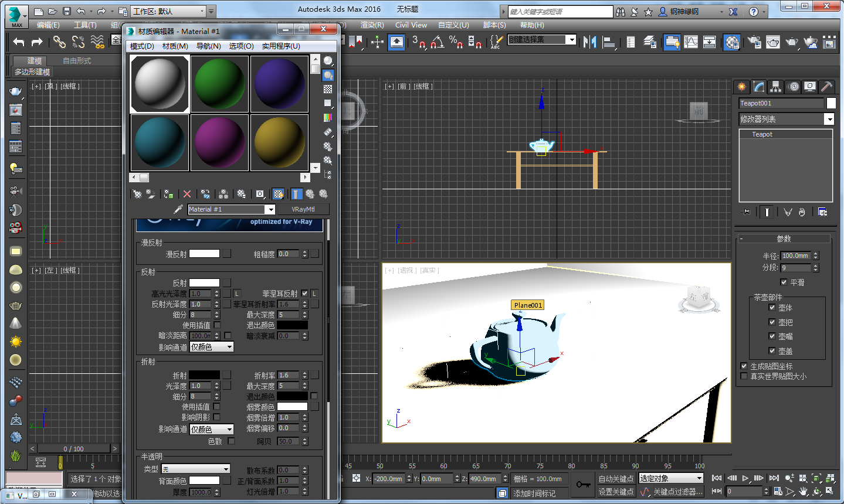Open the Material Editor's Get Material tool
Image resolution: width=844 pixels, height=504 pixels.
[x=137, y=194]
